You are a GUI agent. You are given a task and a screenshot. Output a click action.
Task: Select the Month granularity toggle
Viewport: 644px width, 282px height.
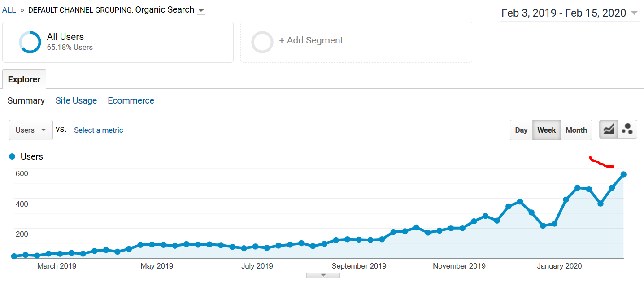[x=576, y=130]
